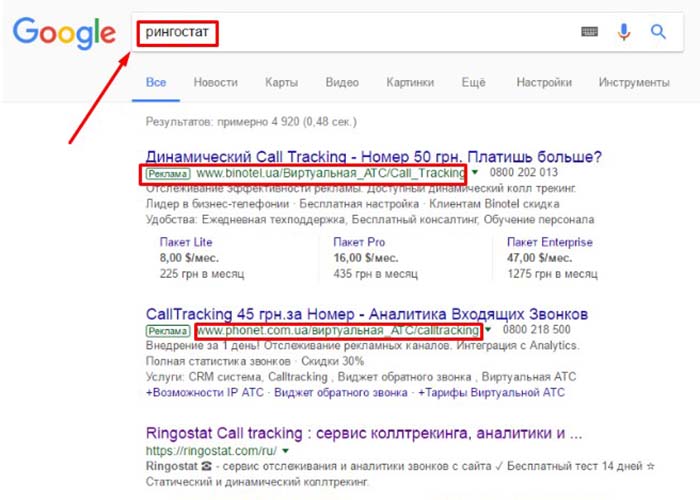Open the Пакет Enterprise sitelink
This screenshot has width=700, height=500.
pyautogui.click(x=550, y=242)
